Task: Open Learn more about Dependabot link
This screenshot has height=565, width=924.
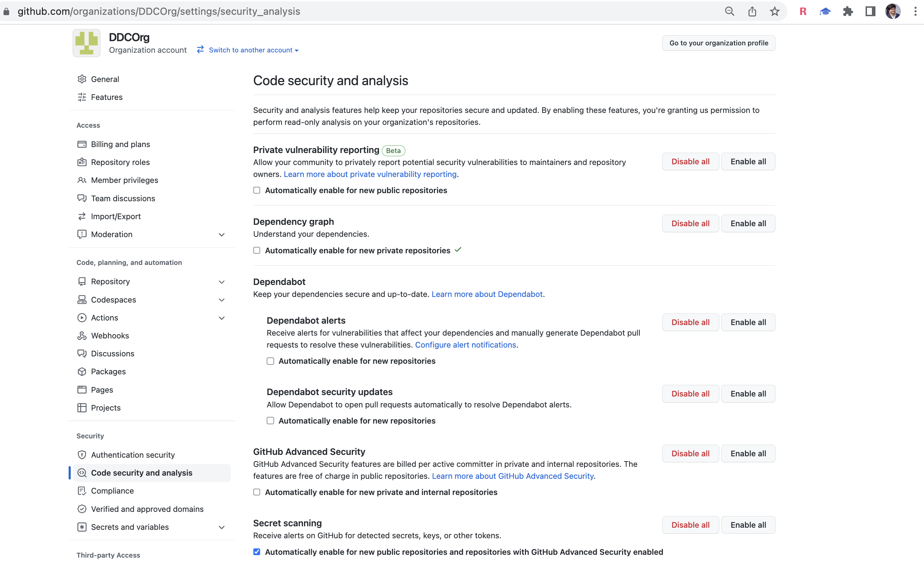Action: coord(487,294)
